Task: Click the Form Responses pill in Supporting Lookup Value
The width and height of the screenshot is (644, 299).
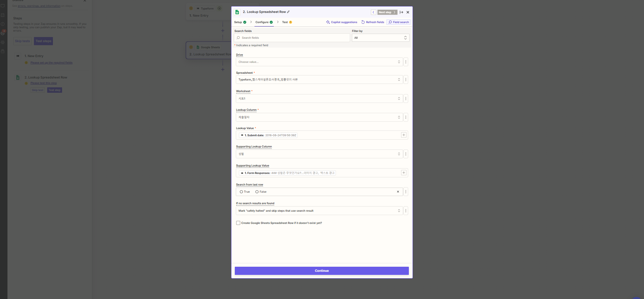Action: [x=287, y=173]
